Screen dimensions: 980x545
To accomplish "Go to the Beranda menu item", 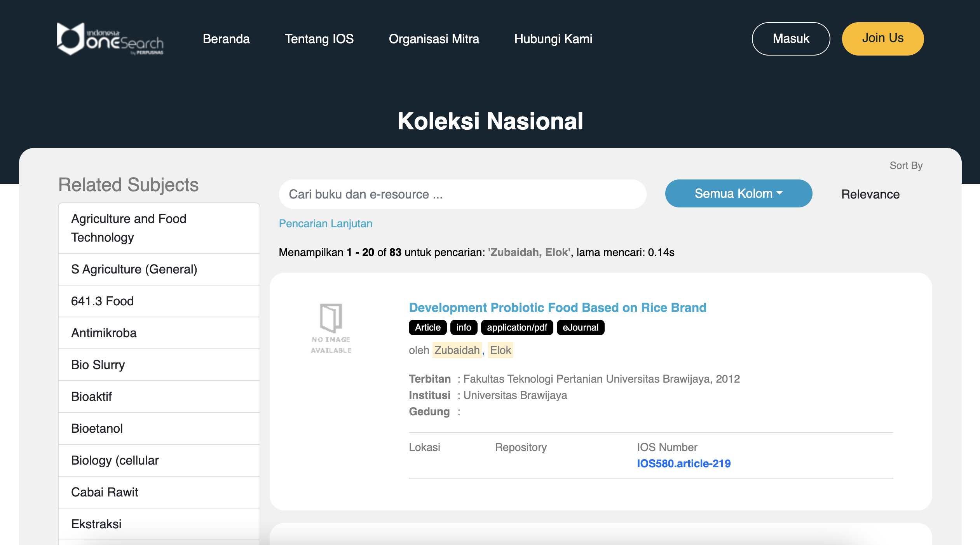I will pos(226,39).
